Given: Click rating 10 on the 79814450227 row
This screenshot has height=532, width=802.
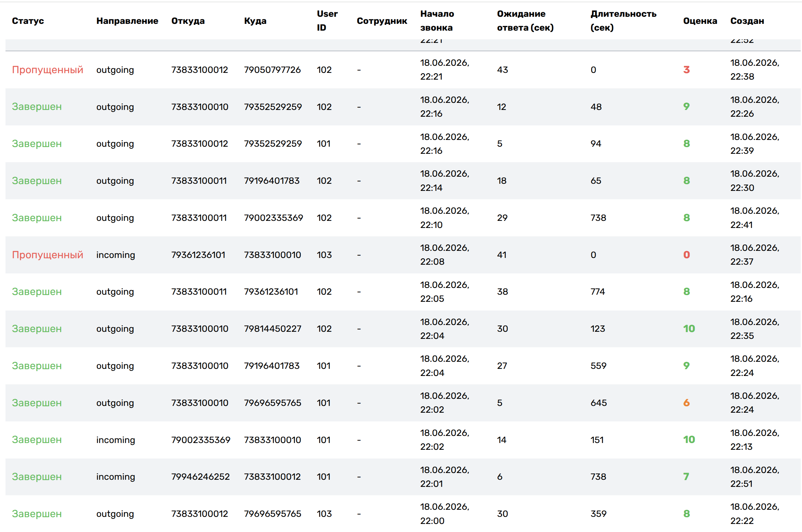Looking at the screenshot, I should pos(689,329).
